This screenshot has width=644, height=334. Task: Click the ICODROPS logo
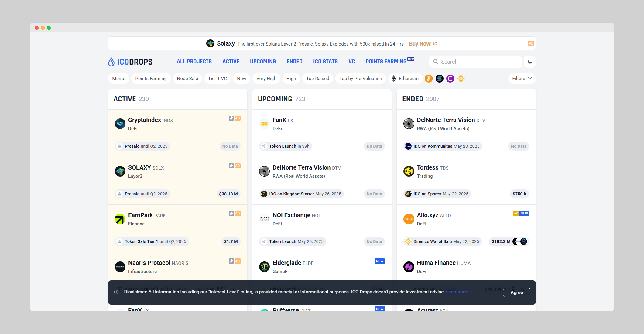130,62
